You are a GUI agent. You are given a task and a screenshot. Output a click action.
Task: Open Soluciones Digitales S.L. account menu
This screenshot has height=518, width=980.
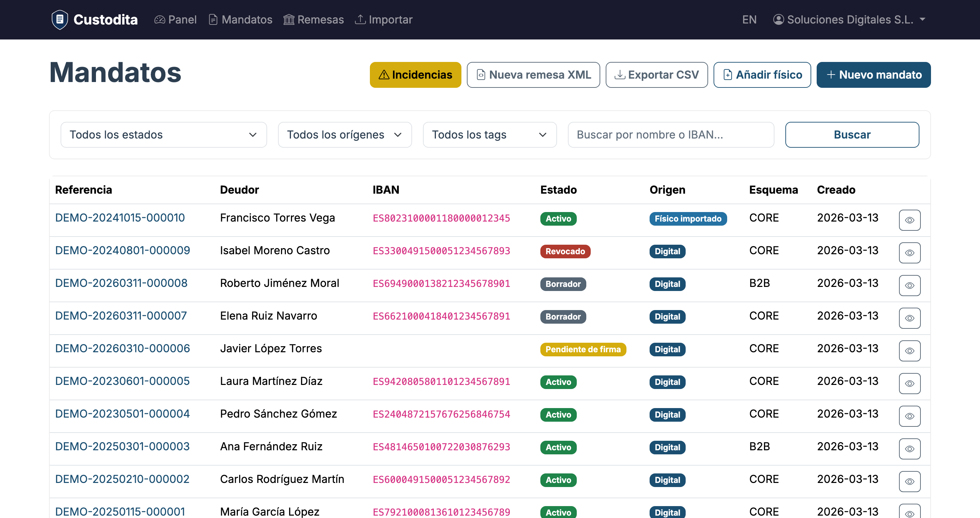pos(849,19)
